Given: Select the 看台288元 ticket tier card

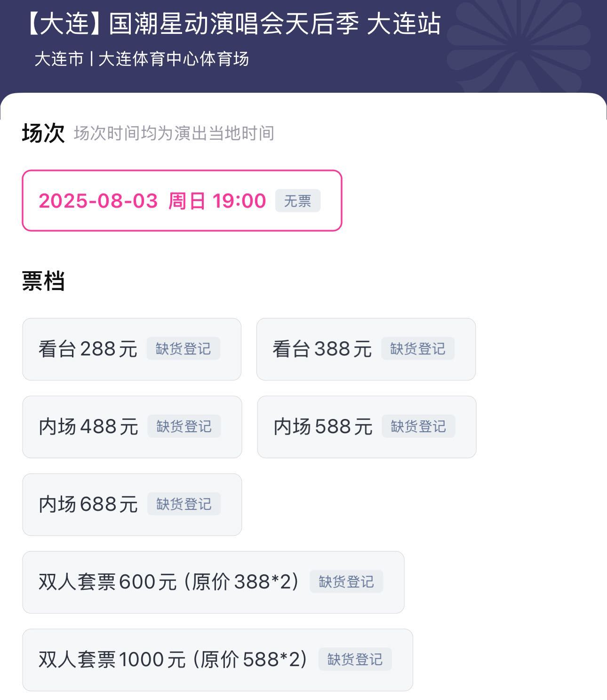Looking at the screenshot, I should tap(88, 348).
